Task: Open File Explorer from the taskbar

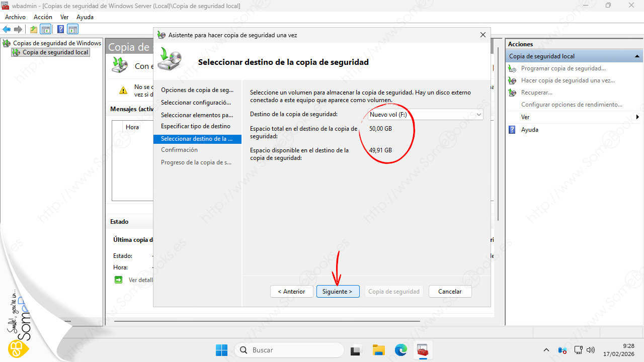Action: [x=378, y=350]
